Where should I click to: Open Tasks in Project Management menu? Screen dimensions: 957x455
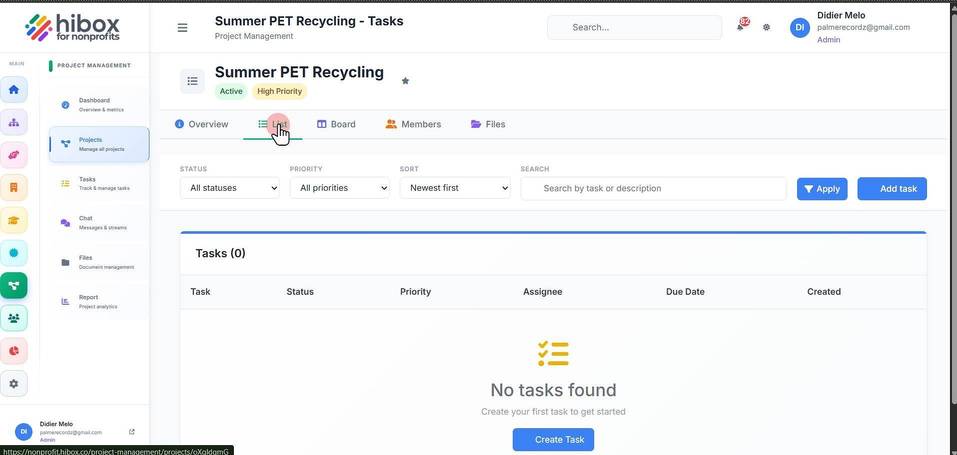point(99,184)
